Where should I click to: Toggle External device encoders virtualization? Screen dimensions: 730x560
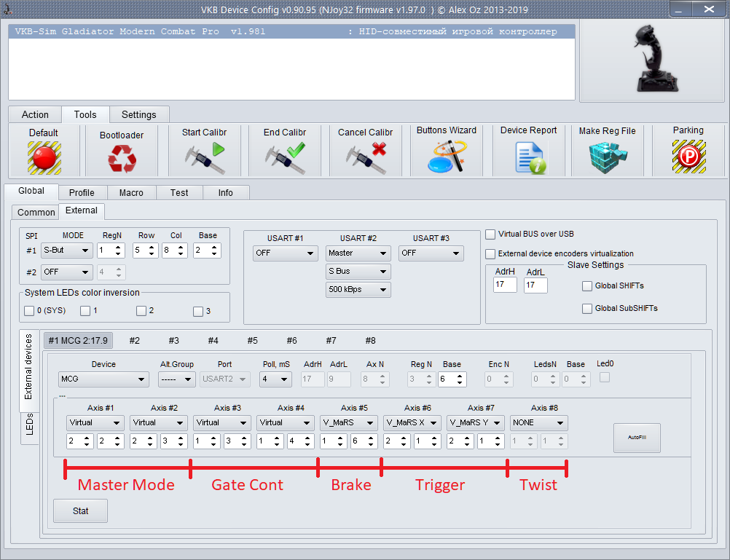tap(491, 253)
